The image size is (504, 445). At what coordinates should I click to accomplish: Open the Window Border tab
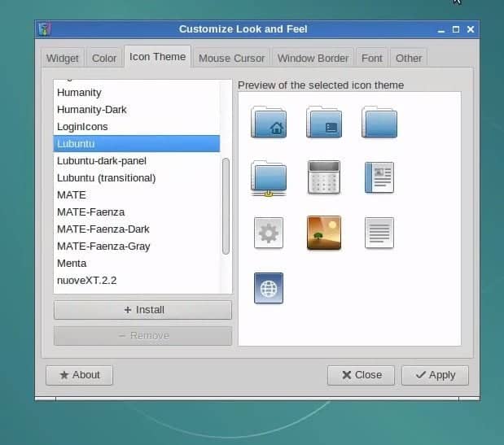(313, 58)
